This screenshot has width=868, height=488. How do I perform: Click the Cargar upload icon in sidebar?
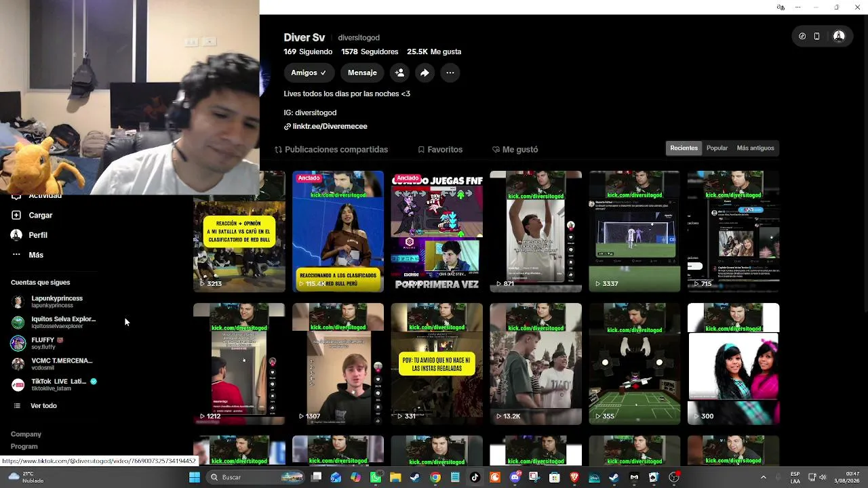[x=16, y=215]
